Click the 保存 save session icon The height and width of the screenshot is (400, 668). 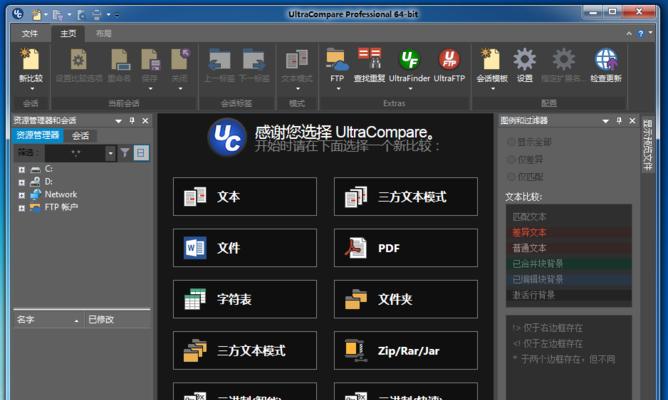150,60
